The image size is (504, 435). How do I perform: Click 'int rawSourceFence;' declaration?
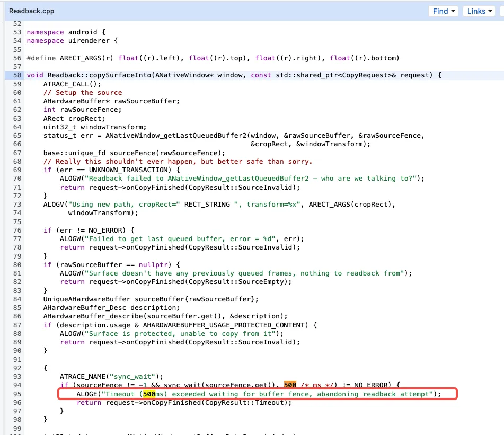click(x=83, y=110)
